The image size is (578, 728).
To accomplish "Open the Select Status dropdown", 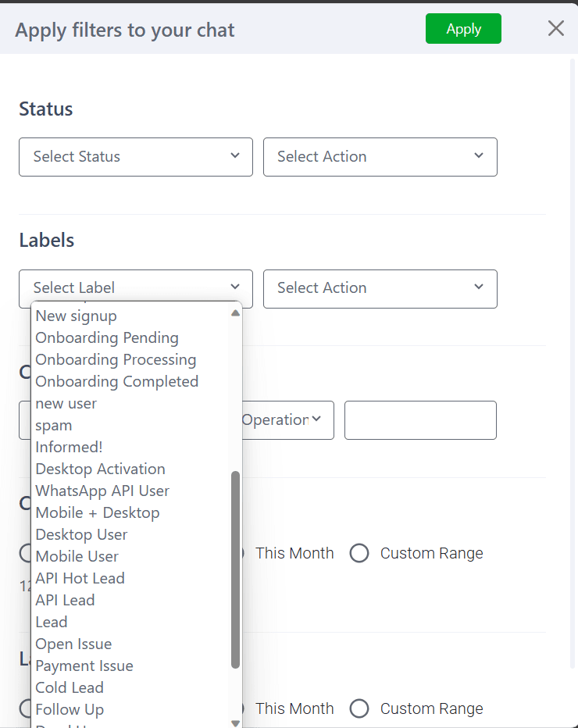I will point(136,157).
